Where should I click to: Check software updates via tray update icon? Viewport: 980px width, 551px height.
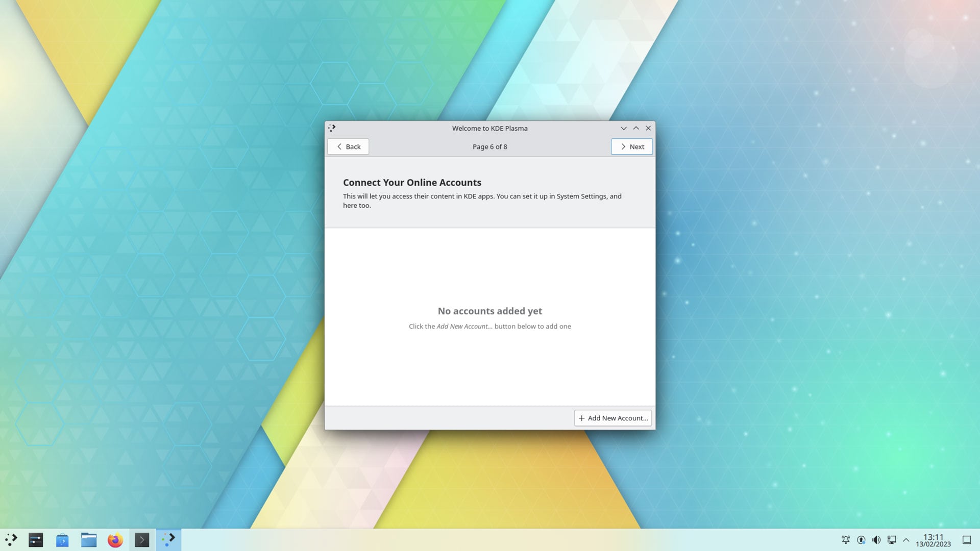point(861,540)
